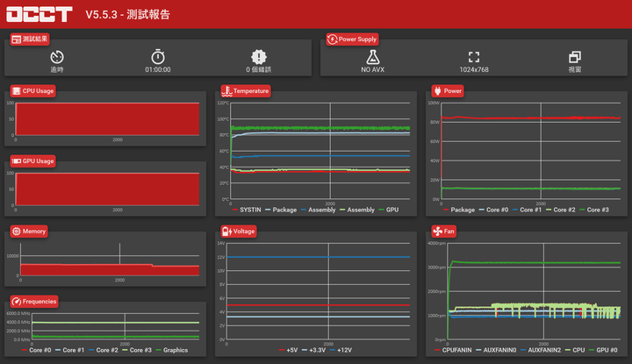
Task: Click the GPU Usage card icon
Action: tap(16, 161)
